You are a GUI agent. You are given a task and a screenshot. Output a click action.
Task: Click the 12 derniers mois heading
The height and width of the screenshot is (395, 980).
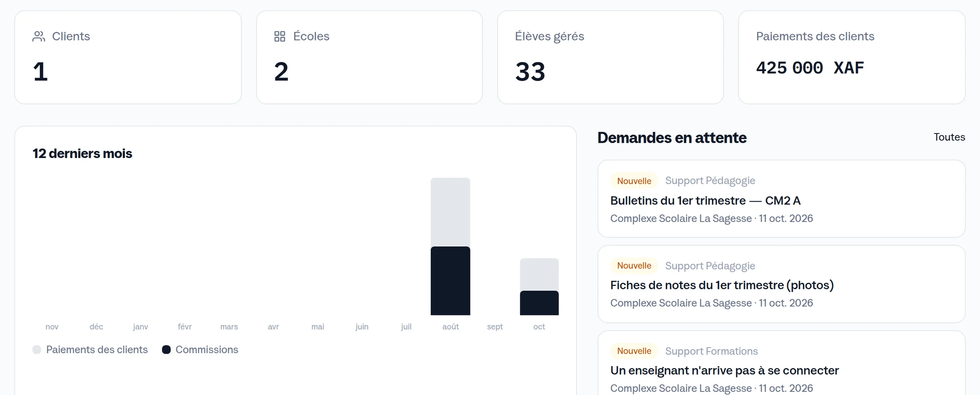pos(82,153)
